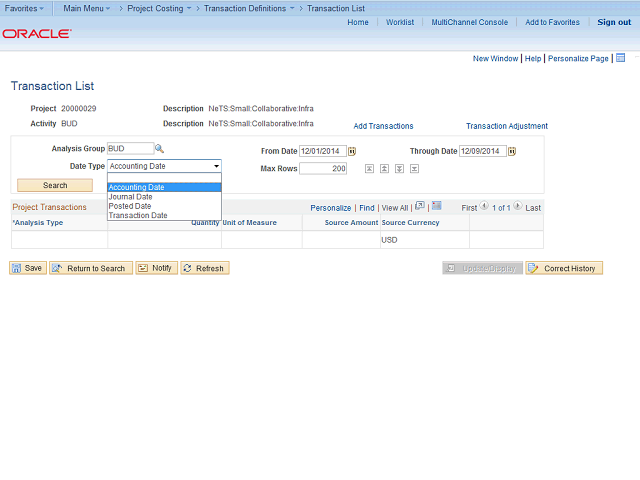Focus the Analysis Group input field

pos(130,149)
